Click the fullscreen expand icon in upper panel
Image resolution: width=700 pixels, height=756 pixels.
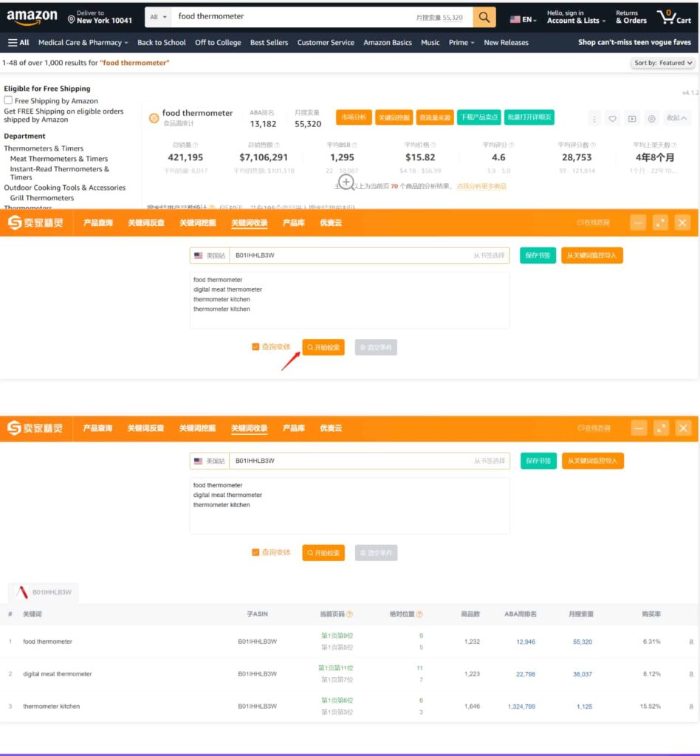(660, 222)
